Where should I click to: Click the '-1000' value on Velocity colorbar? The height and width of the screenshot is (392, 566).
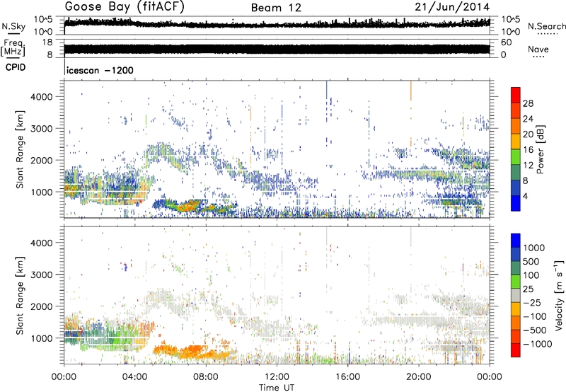(x=537, y=344)
